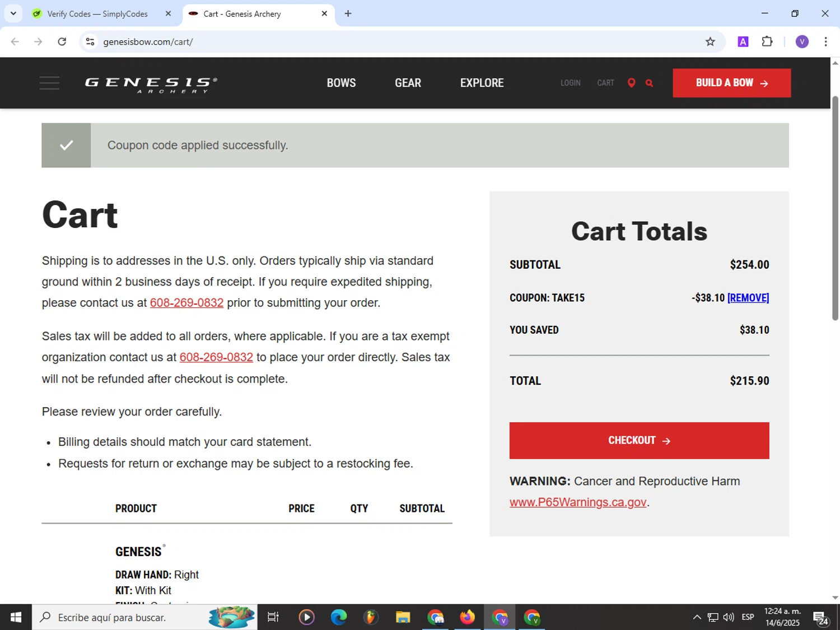
Task: Open the purple A browser extension
Action: pyautogui.click(x=743, y=41)
